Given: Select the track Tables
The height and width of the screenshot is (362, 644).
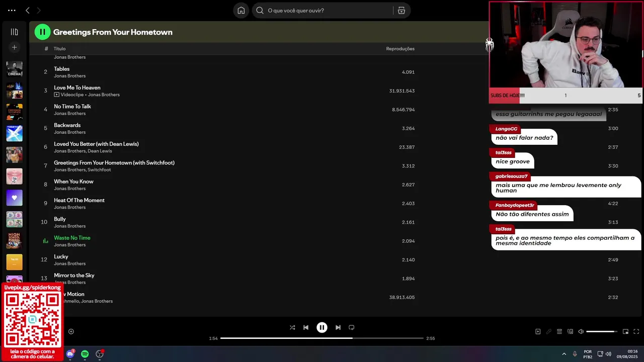Looking at the screenshot, I should [x=62, y=69].
